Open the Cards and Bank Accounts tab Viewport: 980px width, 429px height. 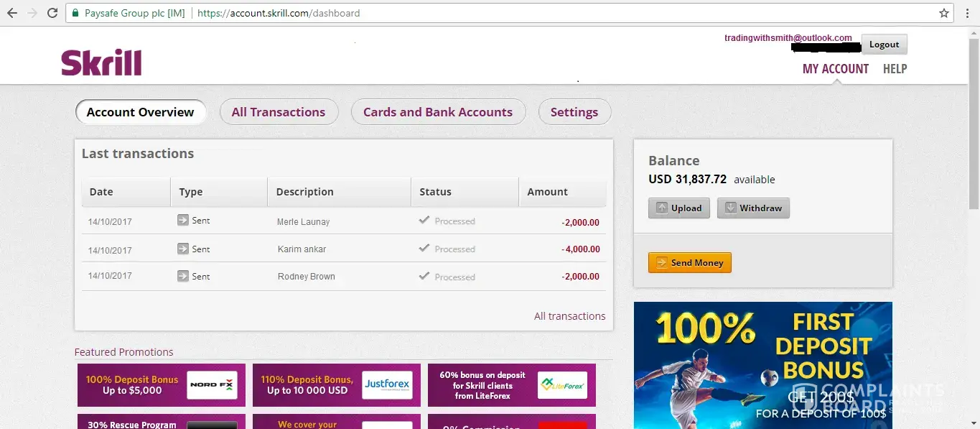pos(438,112)
